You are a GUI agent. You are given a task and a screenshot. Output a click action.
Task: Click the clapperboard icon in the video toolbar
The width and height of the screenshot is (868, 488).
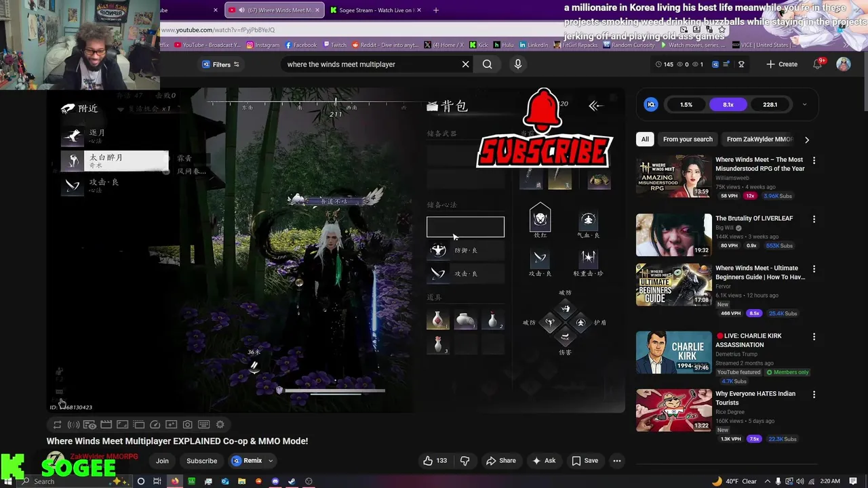[106, 425]
